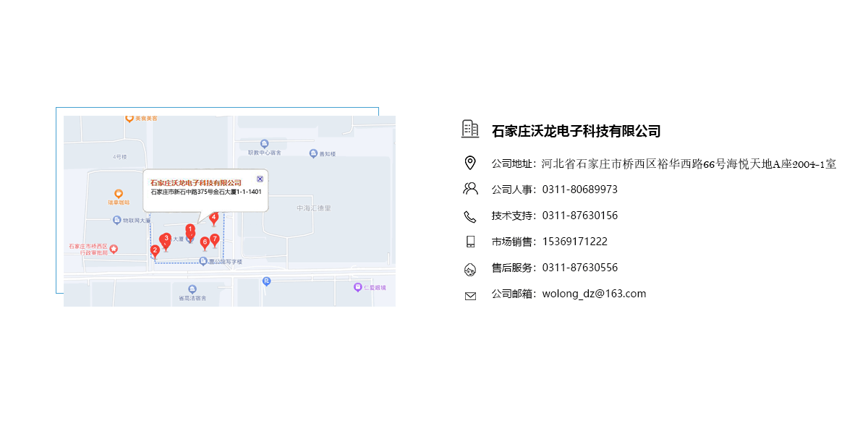
Task: Click the after-sales number 0311-87630556
Action: 579,268
